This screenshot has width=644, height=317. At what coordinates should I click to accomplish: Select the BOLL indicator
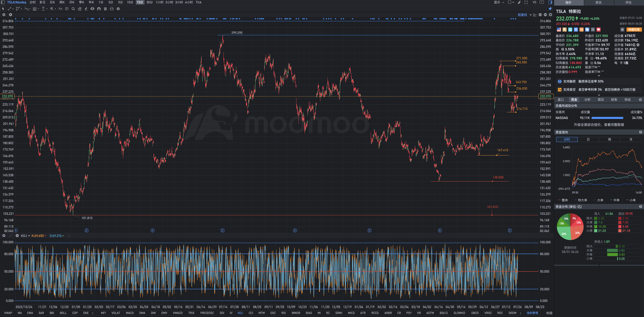point(63,313)
